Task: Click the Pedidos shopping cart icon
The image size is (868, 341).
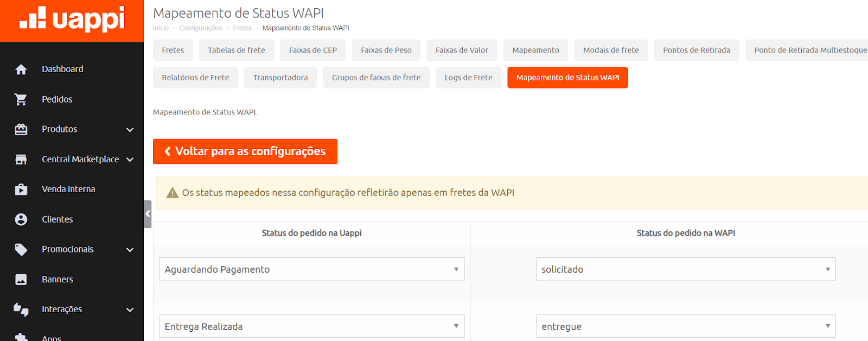Action: pos(21,99)
